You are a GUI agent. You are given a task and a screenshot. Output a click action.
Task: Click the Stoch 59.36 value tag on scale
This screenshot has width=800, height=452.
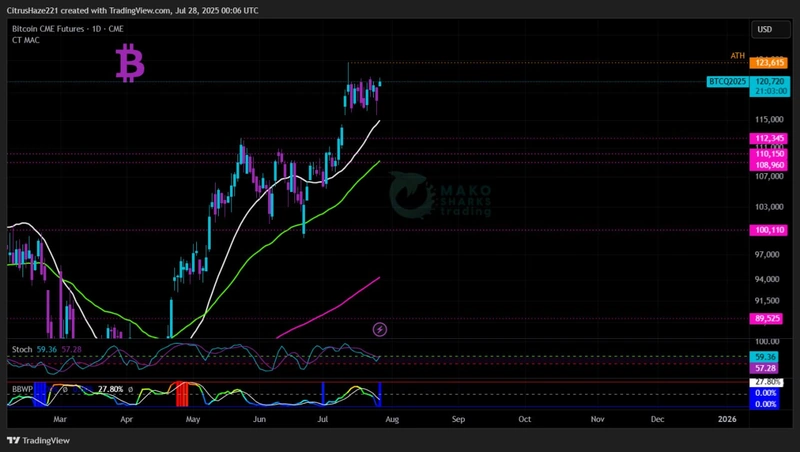coord(765,357)
